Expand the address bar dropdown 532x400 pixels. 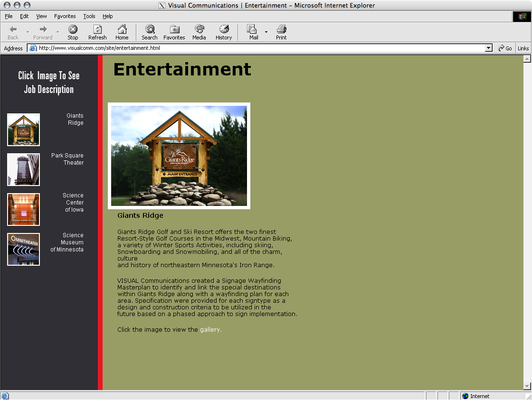pyautogui.click(x=489, y=48)
